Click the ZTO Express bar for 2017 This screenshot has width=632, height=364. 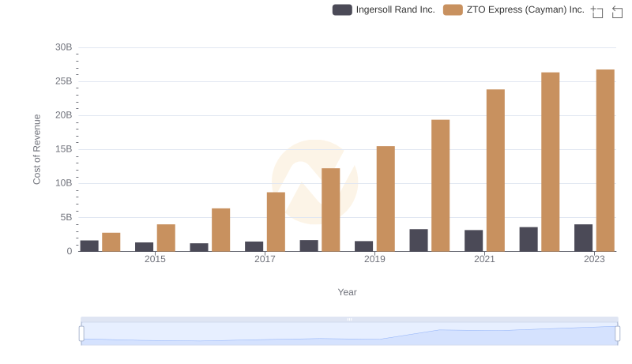tap(276, 222)
